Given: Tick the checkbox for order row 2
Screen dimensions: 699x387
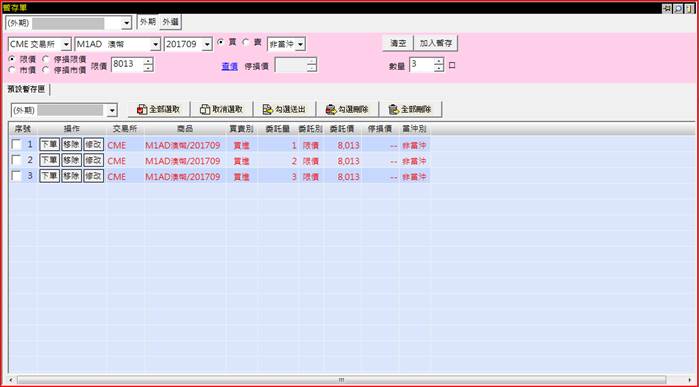Looking at the screenshot, I should (x=16, y=160).
